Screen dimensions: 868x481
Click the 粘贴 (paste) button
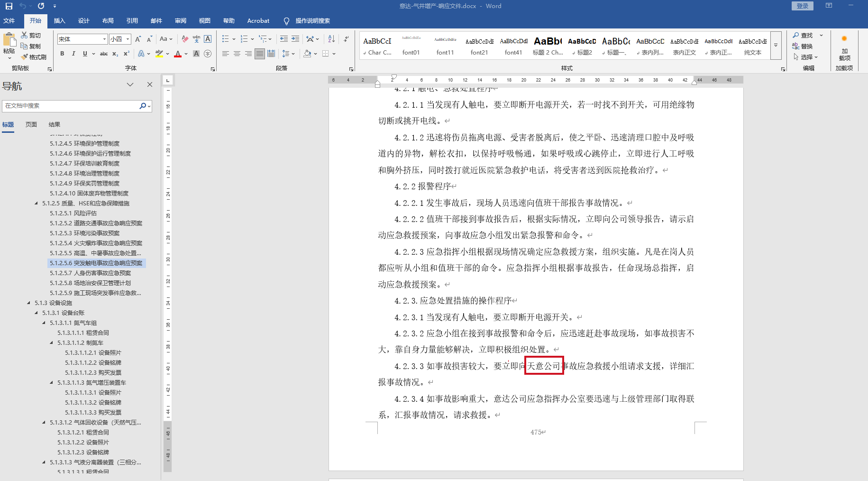click(x=9, y=46)
